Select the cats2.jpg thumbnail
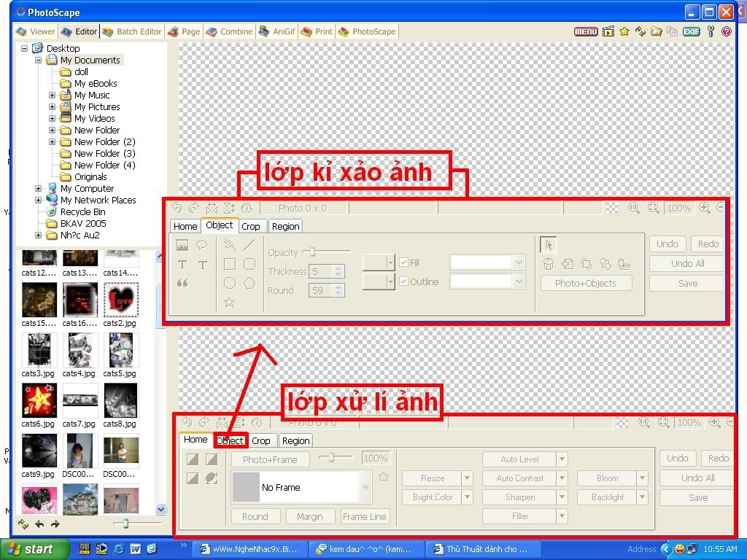The height and width of the screenshot is (560, 747). (120, 300)
